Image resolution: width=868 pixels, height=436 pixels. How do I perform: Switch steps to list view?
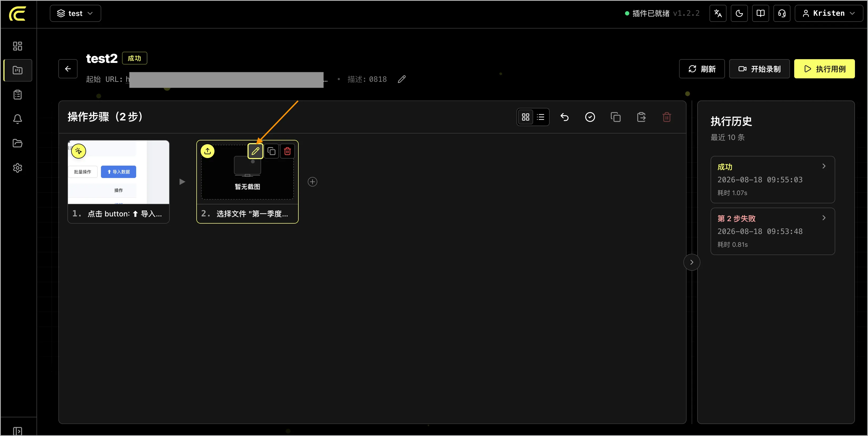click(x=541, y=117)
